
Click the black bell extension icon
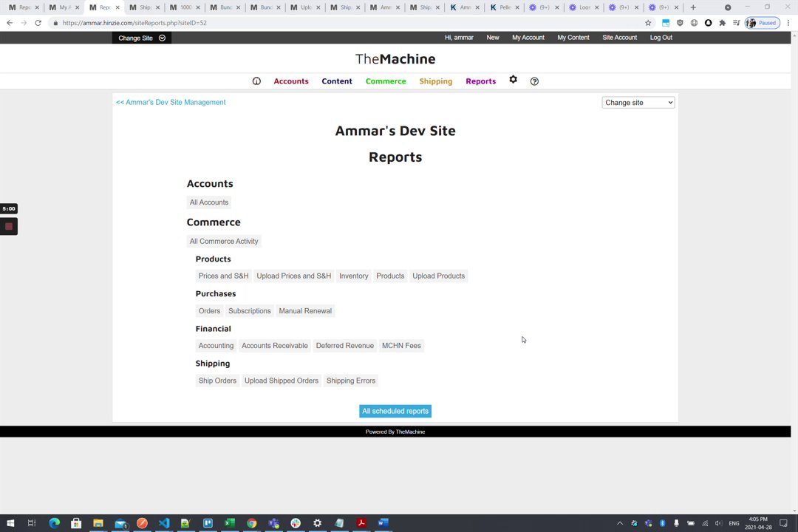coord(708,23)
